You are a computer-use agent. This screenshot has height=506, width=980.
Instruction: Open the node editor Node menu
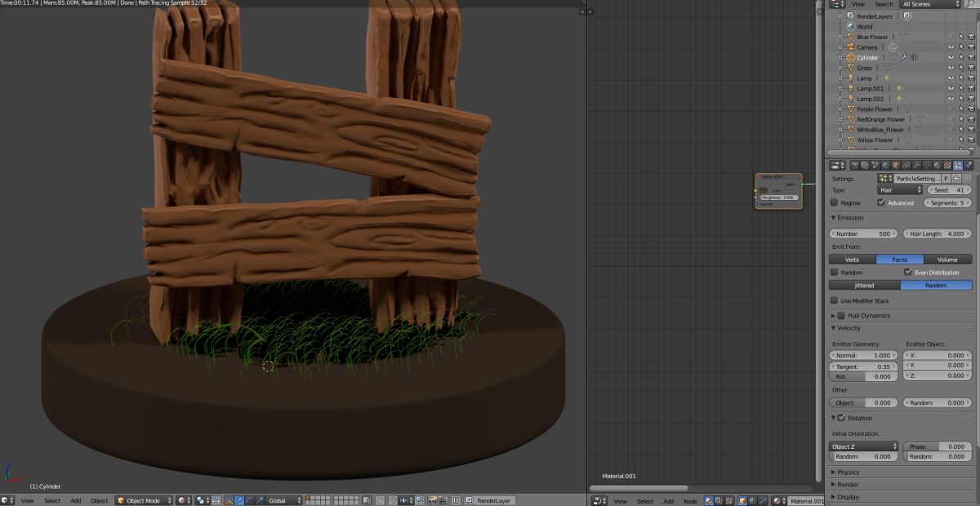[690, 500]
